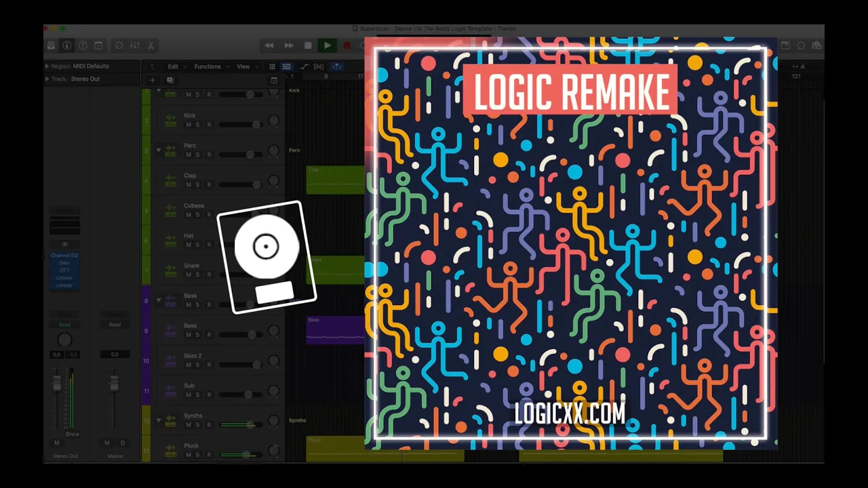This screenshot has height=488, width=868.
Task: Toggle the blue Catch Playhead icon
Action: coord(337,66)
